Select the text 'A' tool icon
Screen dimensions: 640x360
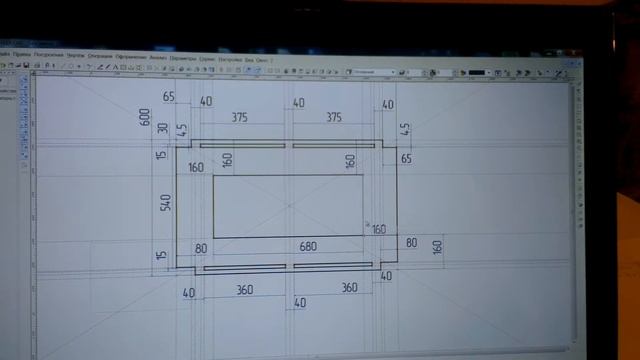pos(116,67)
